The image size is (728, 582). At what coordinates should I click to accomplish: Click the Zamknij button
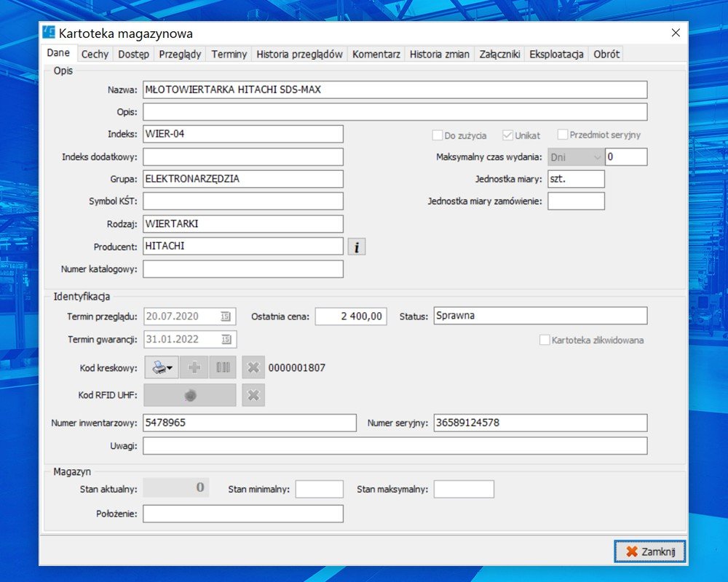point(649,552)
